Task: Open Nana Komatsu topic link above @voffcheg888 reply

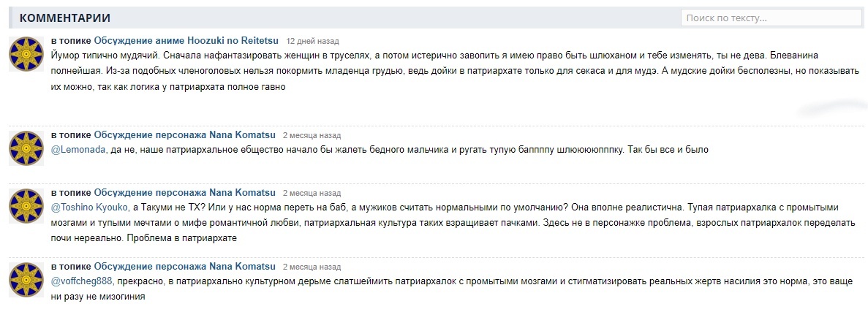Action: [185, 267]
